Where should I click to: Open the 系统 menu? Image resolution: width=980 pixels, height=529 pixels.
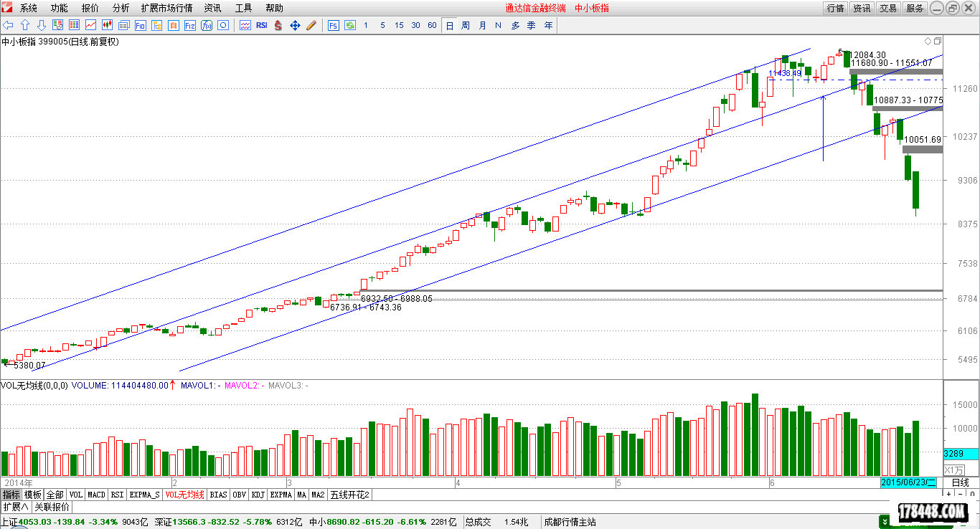click(x=29, y=8)
